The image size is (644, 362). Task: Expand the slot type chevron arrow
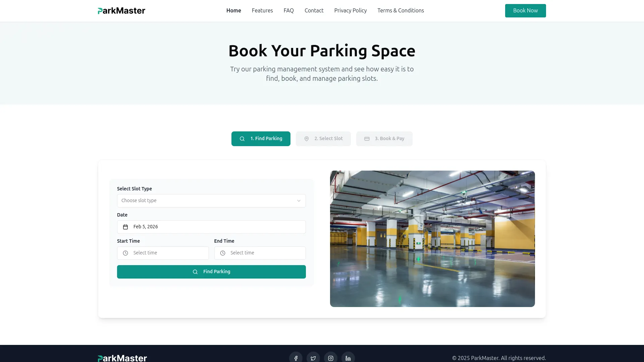(x=299, y=200)
